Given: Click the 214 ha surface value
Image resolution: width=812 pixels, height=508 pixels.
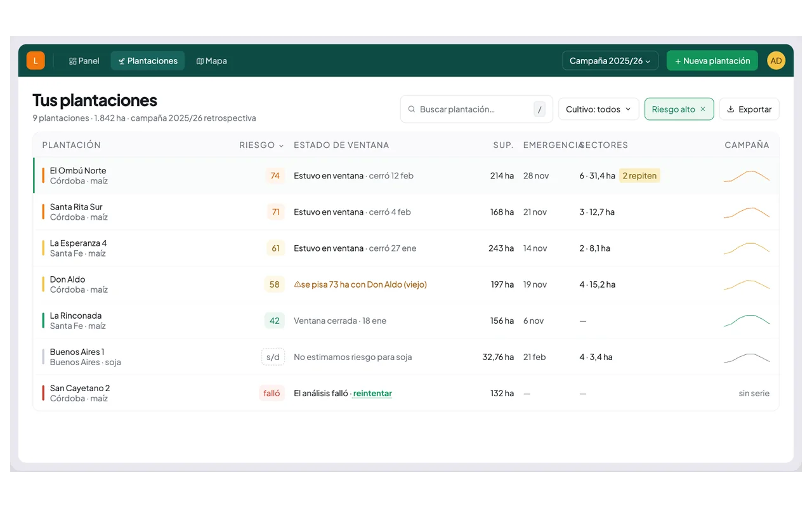Looking at the screenshot, I should click(502, 176).
